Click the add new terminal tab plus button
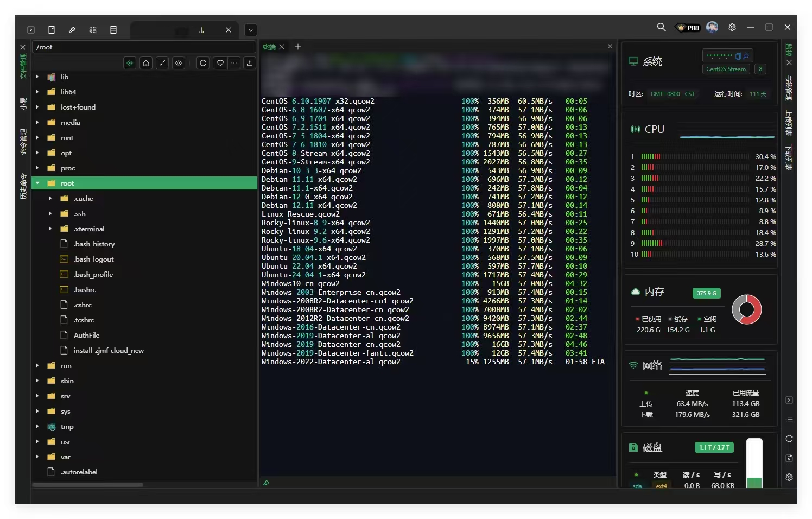Screen dimensions: 812x519 (x=298, y=47)
